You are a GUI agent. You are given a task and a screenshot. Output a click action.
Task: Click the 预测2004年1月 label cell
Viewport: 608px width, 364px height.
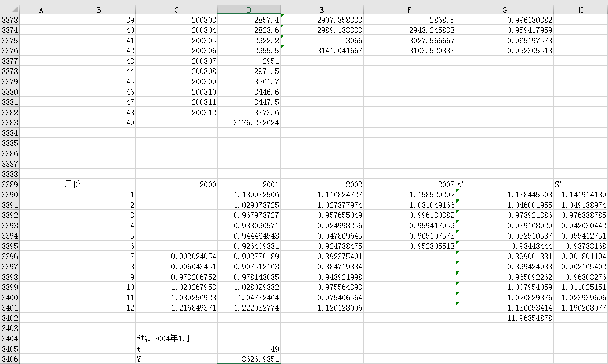coord(177,338)
